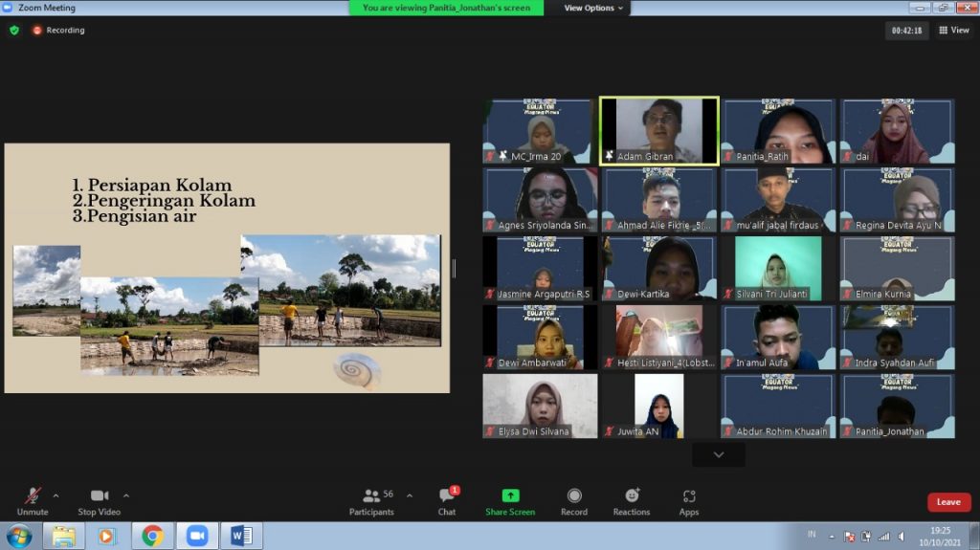
Task: Expand audio options arrow beside Unmute
Action: [56, 495]
